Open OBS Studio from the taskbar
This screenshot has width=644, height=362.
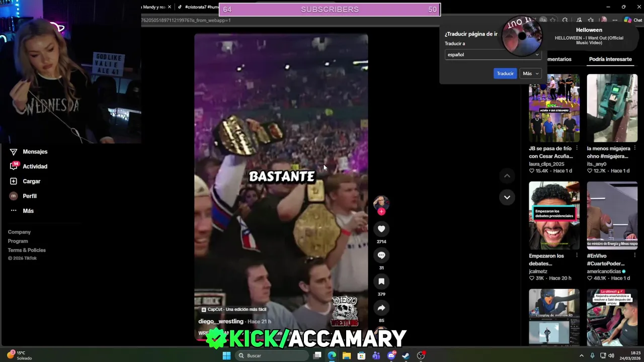421,355
